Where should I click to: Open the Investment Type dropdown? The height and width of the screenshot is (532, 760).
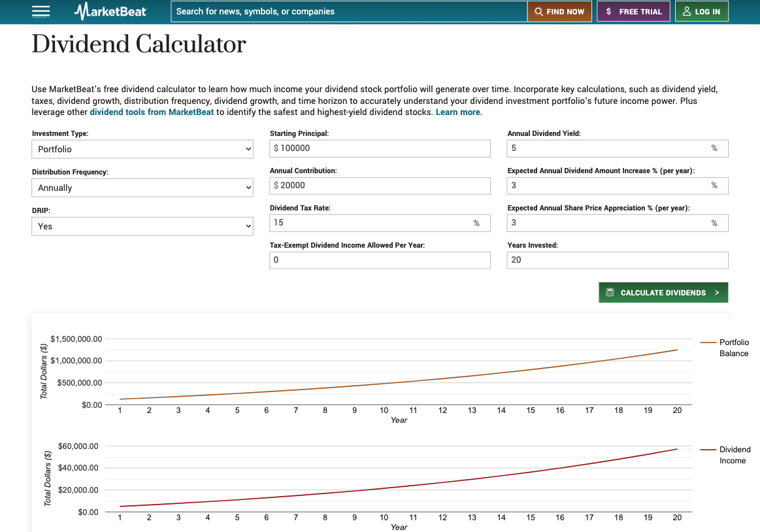click(142, 149)
